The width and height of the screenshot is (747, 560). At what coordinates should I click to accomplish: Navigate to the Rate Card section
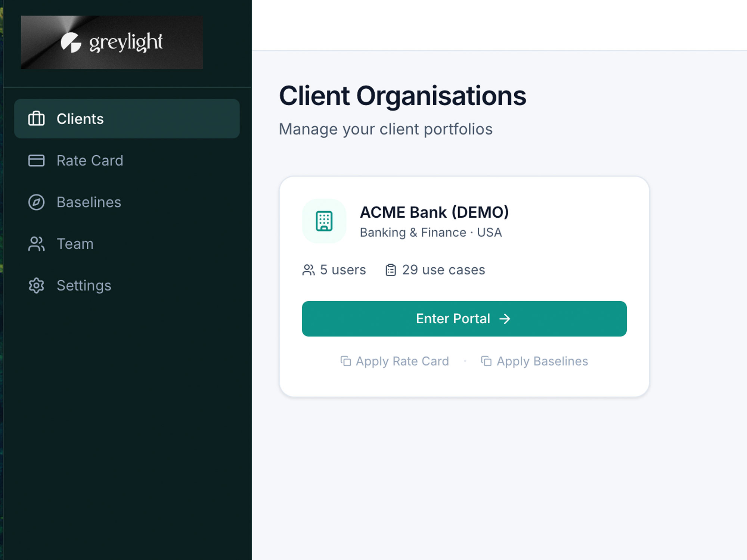click(90, 161)
